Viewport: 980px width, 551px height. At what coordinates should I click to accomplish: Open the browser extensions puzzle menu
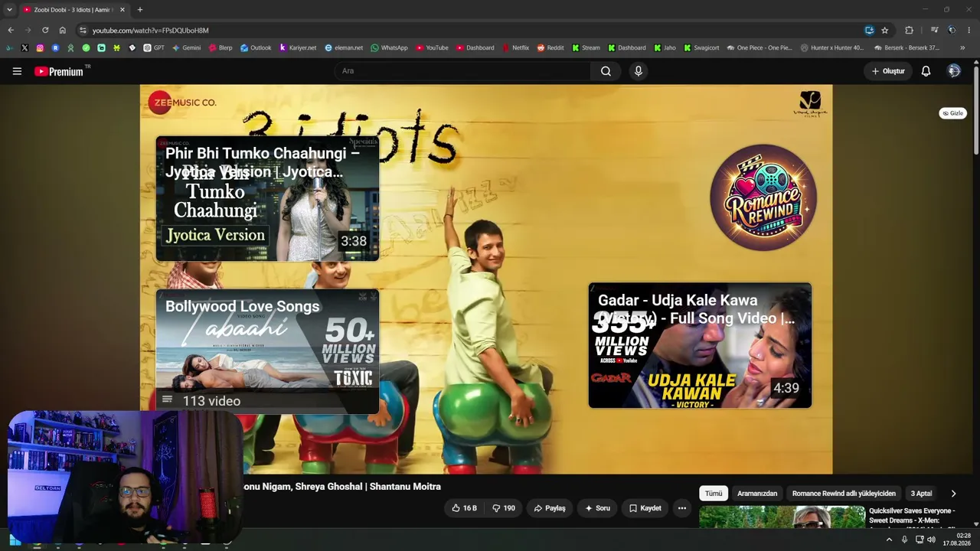coord(909,31)
